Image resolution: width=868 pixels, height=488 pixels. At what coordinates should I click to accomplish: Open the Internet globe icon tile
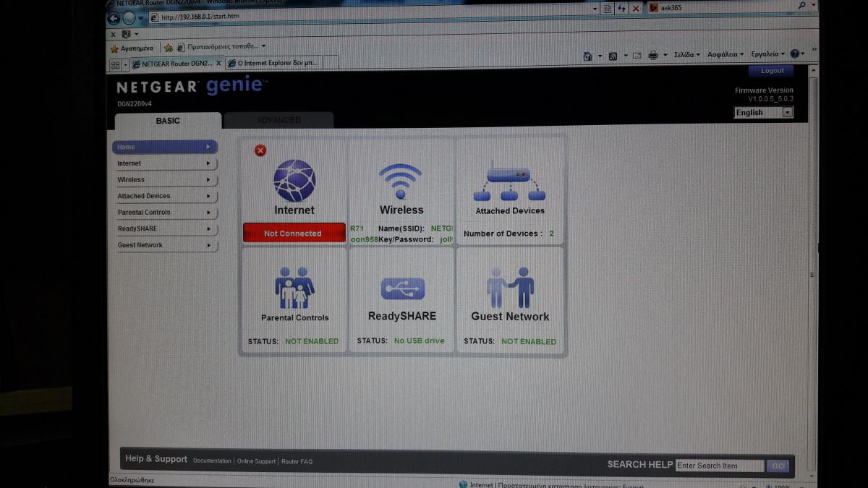point(294,181)
